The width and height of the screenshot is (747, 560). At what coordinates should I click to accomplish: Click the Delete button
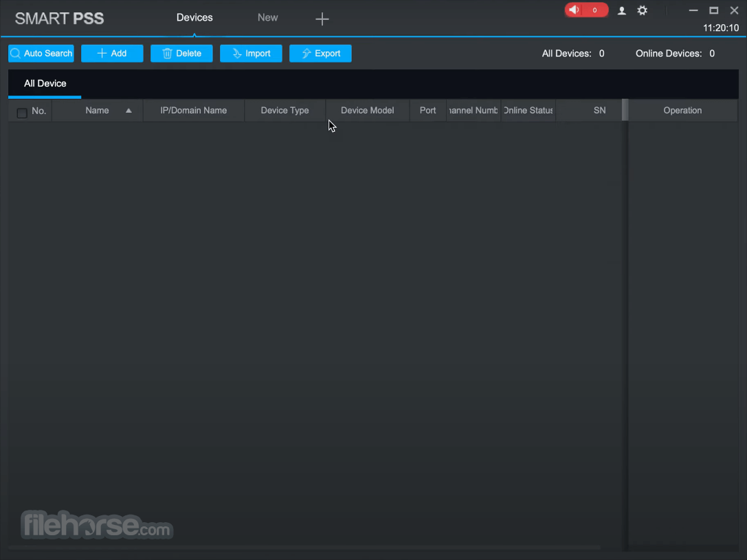[181, 54]
